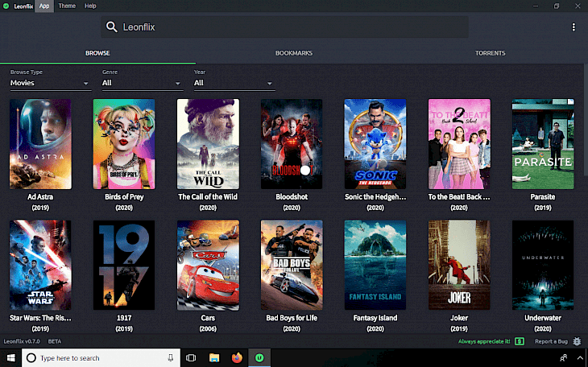The width and height of the screenshot is (588, 367).
Task: Click the Fantasy Island title text
Action: click(375, 318)
